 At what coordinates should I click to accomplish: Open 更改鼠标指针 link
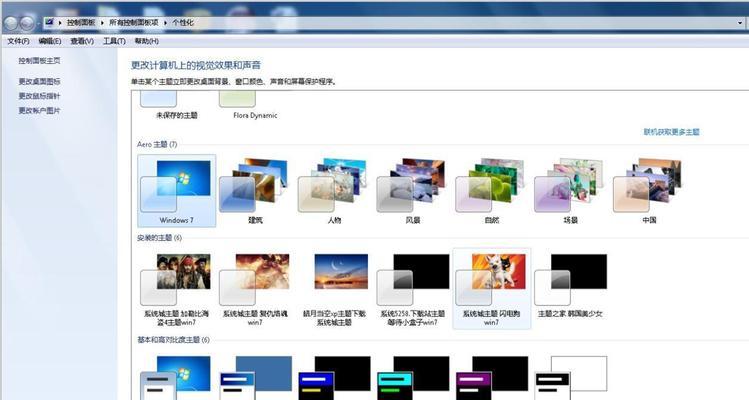coord(39,96)
